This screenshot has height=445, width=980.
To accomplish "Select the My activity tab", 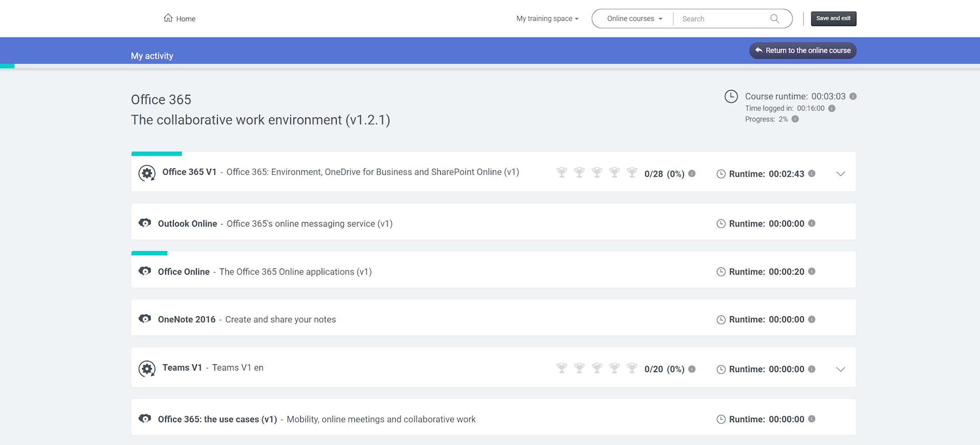I will pyautogui.click(x=152, y=56).
